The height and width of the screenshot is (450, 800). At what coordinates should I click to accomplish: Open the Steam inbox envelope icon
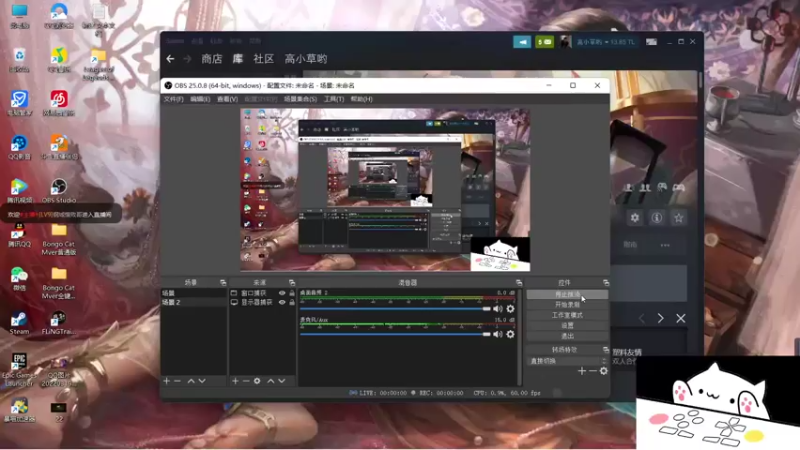tap(544, 42)
